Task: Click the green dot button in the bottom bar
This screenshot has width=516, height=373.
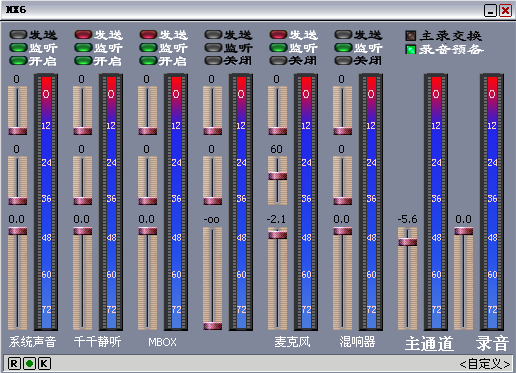Action: (x=29, y=363)
